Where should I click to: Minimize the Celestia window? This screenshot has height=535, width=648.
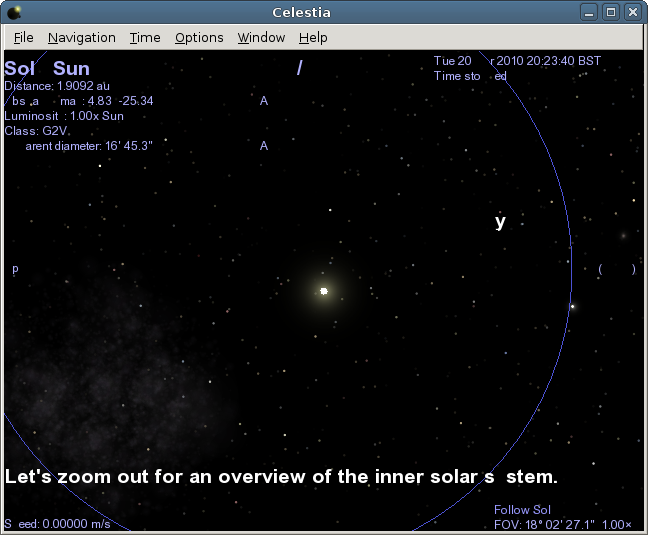[591, 12]
